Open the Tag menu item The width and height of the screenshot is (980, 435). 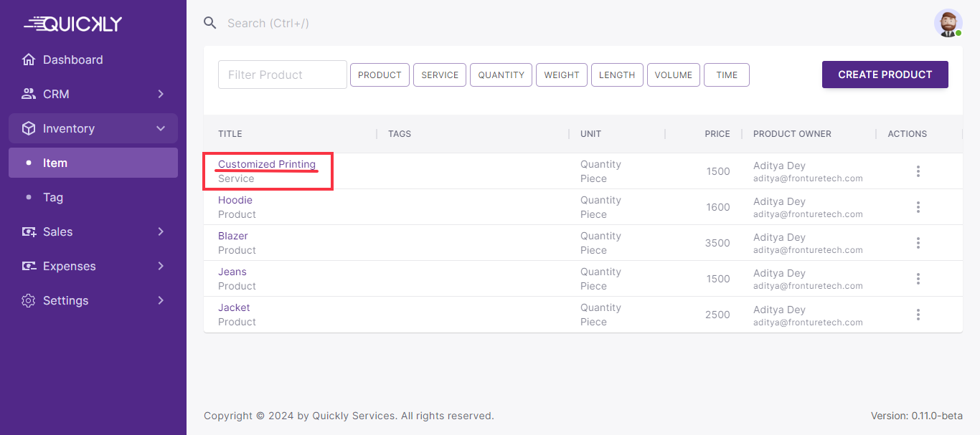coord(53,197)
